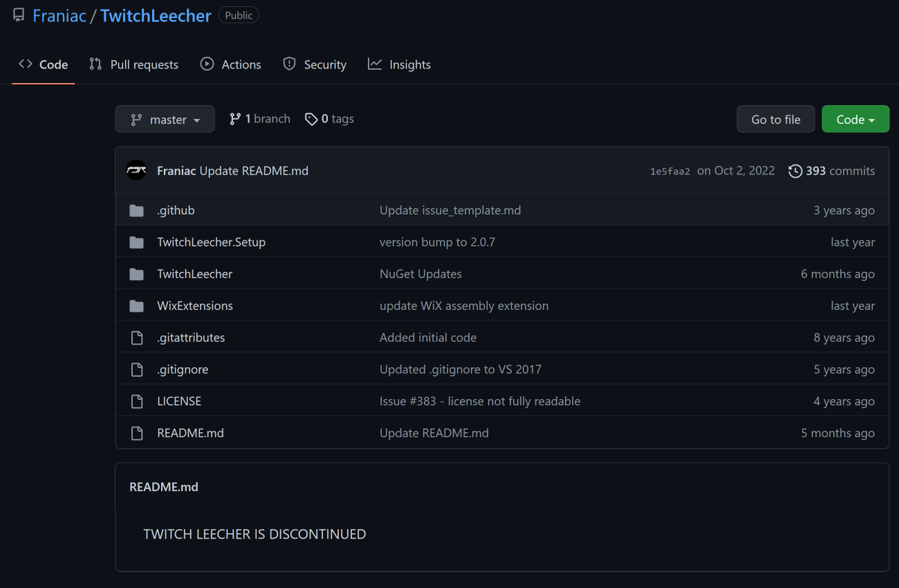899x588 pixels.
Task: Click the folder icon for the TwitchLeecher row
Action: pos(136,274)
